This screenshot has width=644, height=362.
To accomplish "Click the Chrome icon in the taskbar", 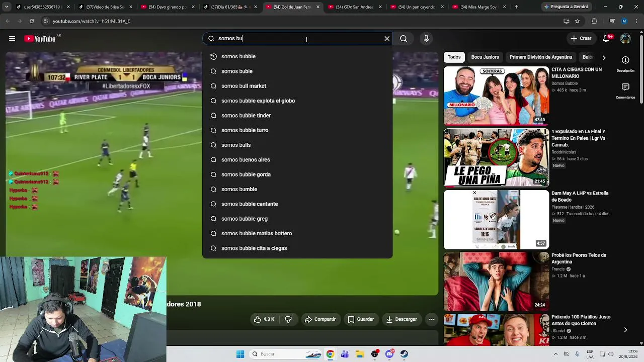I will click(x=330, y=354).
